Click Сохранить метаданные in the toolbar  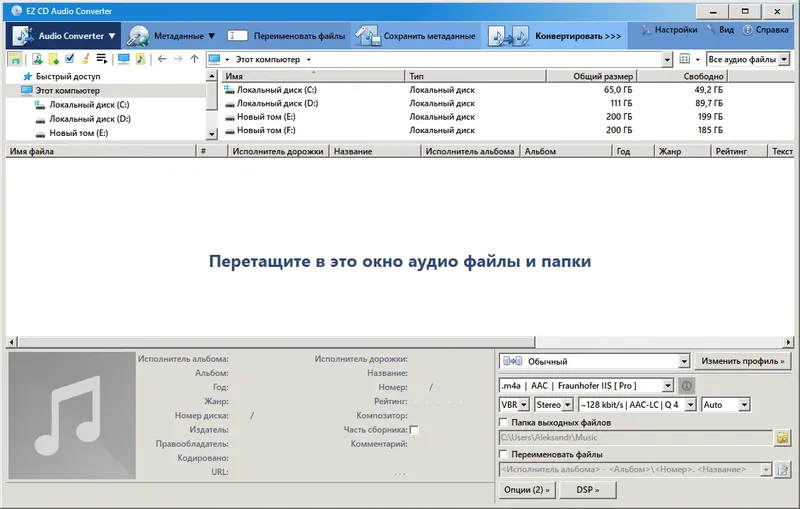pos(415,36)
